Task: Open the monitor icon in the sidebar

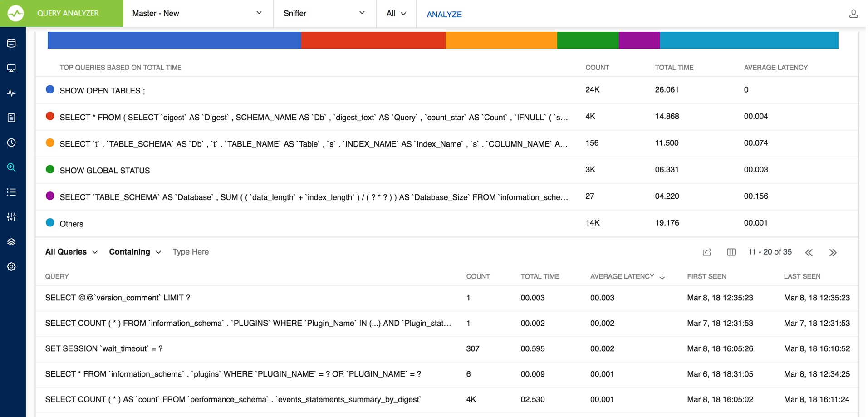Action: tap(11, 68)
